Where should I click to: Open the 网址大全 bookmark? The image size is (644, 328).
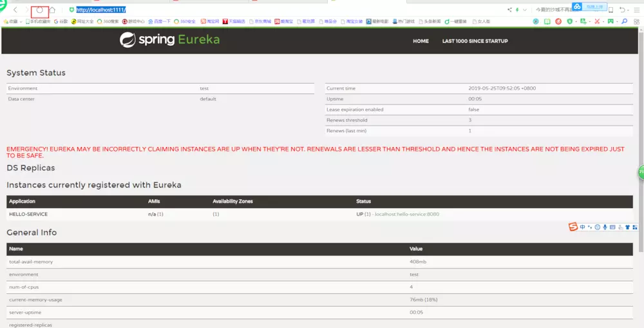[82, 21]
